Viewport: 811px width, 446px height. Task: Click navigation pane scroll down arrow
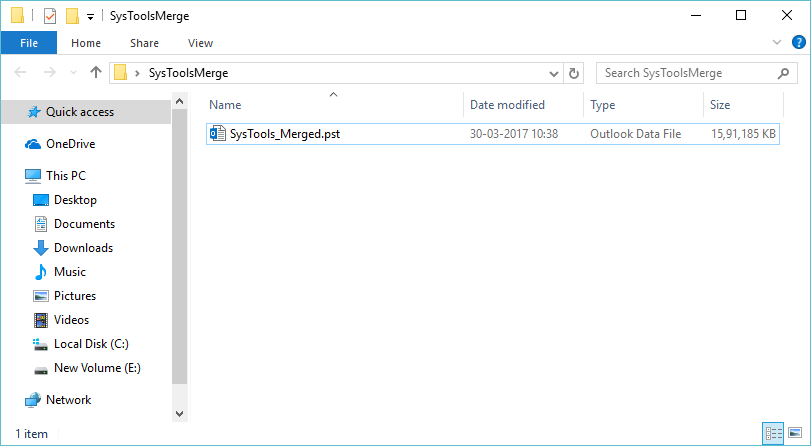pos(179,414)
